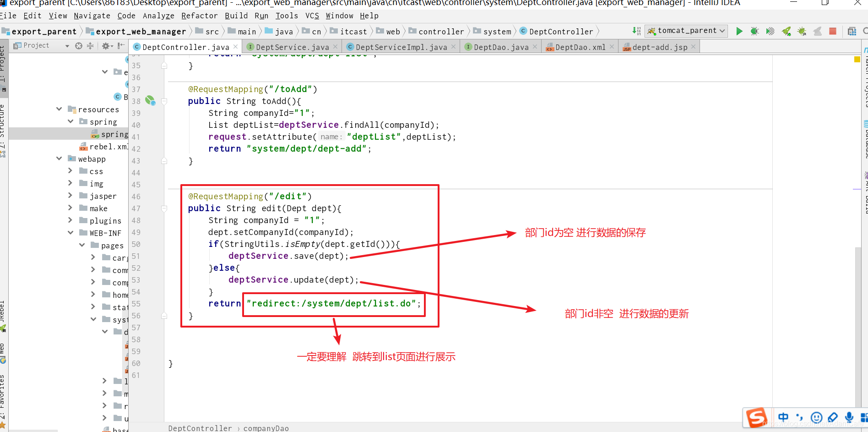This screenshot has width=868, height=432.
Task: Open the tomcat_parent run configuration dropdown
Action: (686, 31)
